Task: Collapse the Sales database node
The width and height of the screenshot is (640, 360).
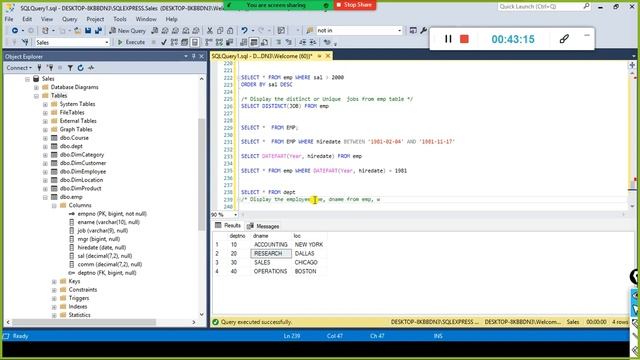Action: click(27, 79)
